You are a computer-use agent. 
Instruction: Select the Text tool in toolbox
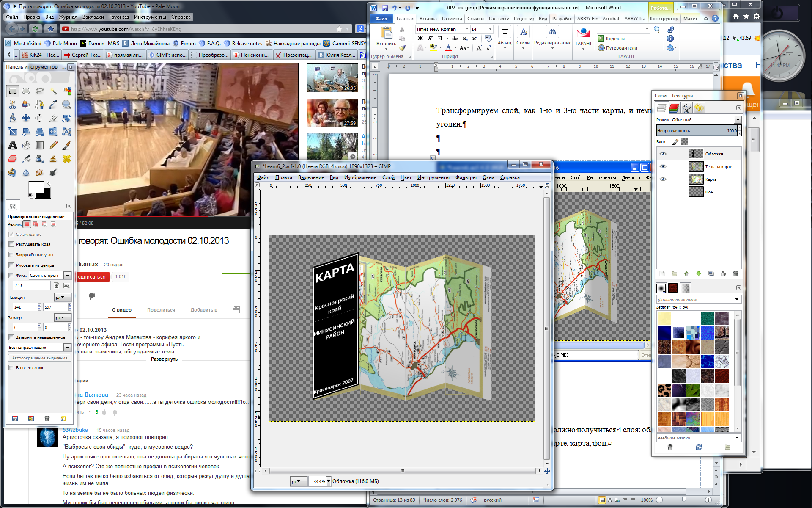coord(13,145)
